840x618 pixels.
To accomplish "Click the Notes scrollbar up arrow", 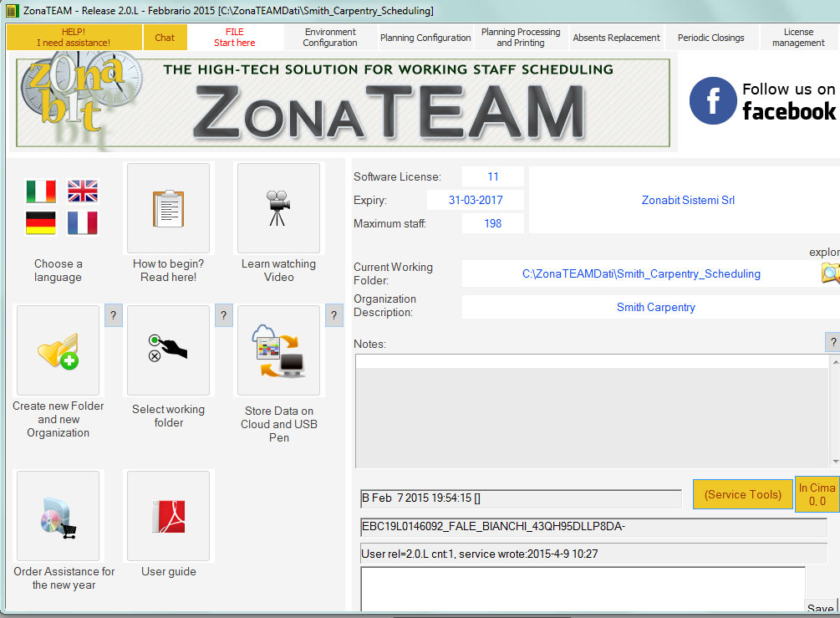I will click(835, 362).
